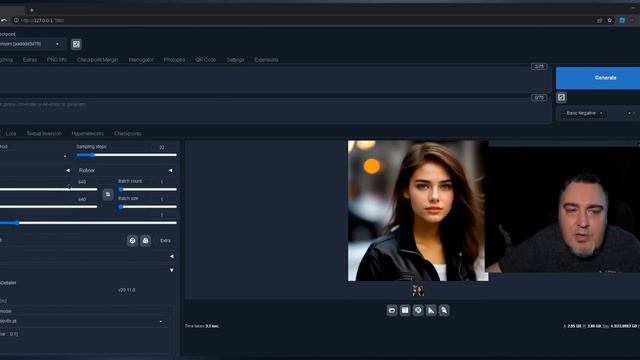Screen dimensions: 640x360
Task: Select the Hypernetworks tab
Action: click(x=87, y=133)
